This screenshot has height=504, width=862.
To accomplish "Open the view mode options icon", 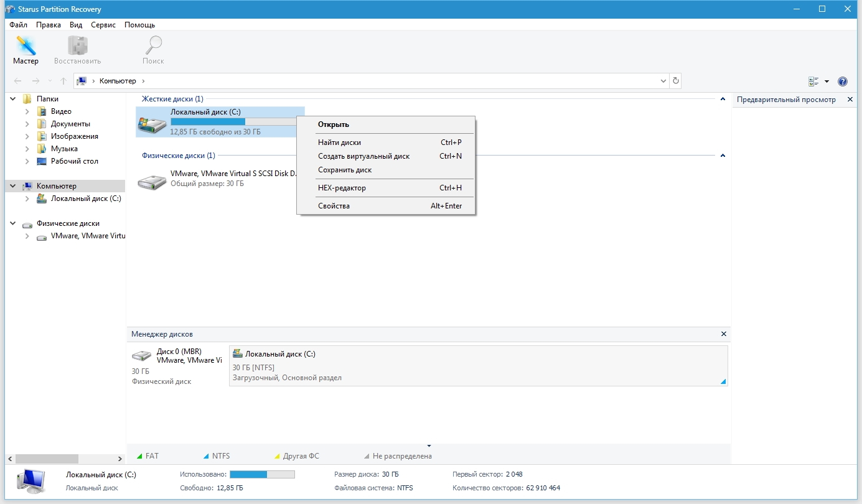I will (813, 82).
